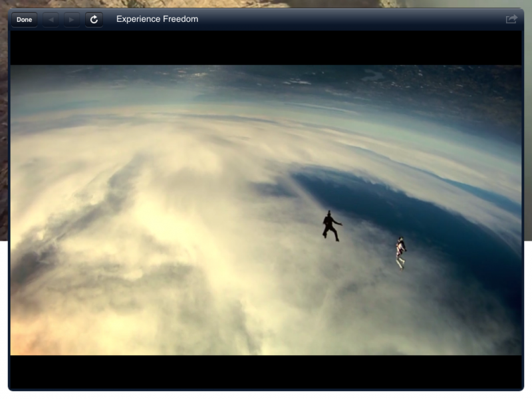Reload the page with the refresh icon
This screenshot has width=532, height=399.
click(94, 20)
